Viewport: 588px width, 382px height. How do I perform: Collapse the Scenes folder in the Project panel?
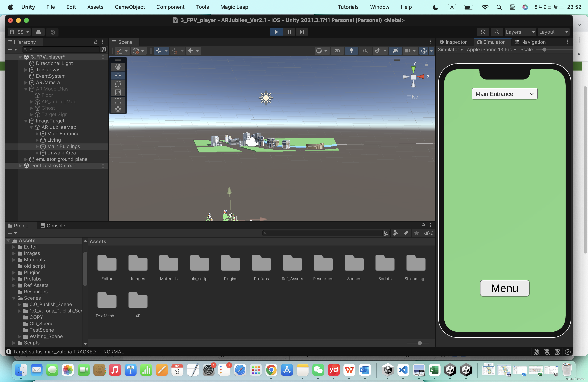[14, 298]
